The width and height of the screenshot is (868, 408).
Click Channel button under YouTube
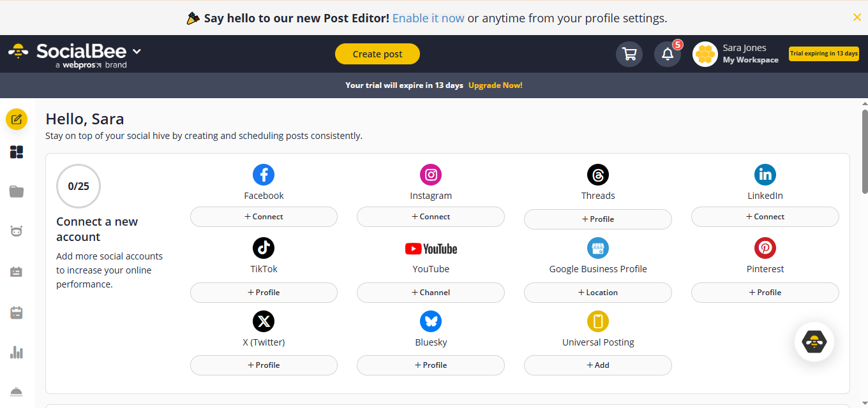click(431, 293)
